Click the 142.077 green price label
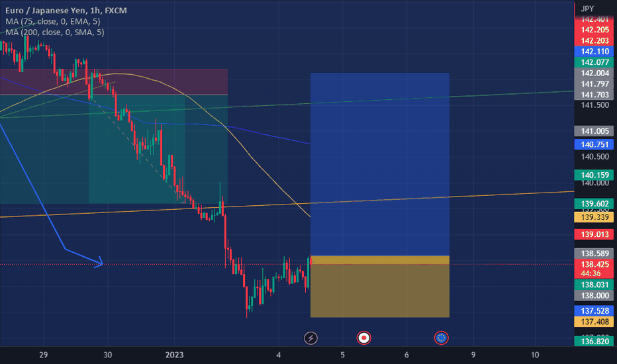The width and height of the screenshot is (617, 364). coord(594,62)
